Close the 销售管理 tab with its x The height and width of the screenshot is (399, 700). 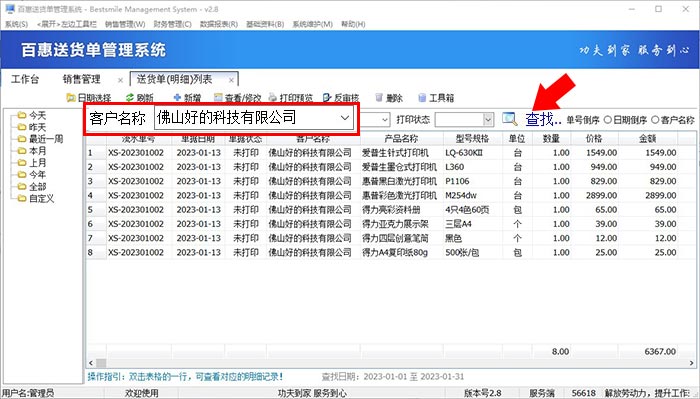pos(120,80)
